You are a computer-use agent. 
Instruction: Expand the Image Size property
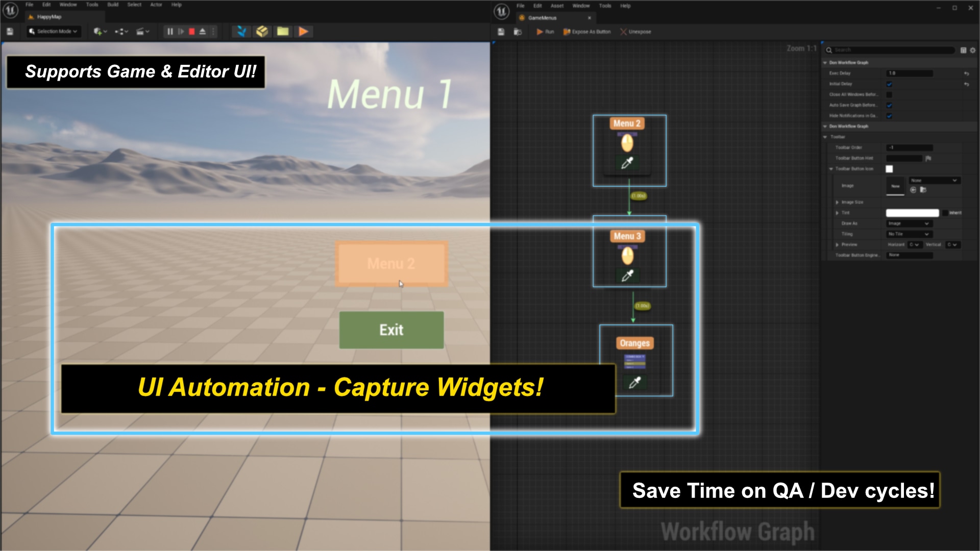837,203
